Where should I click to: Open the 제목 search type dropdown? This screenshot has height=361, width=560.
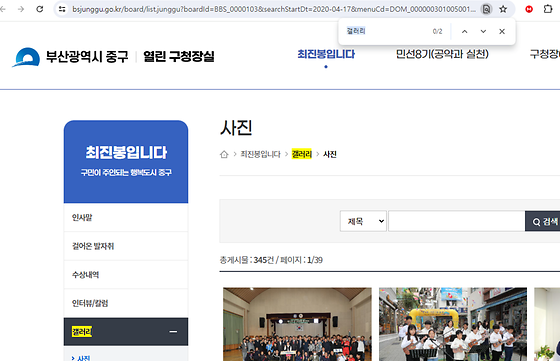(363, 221)
